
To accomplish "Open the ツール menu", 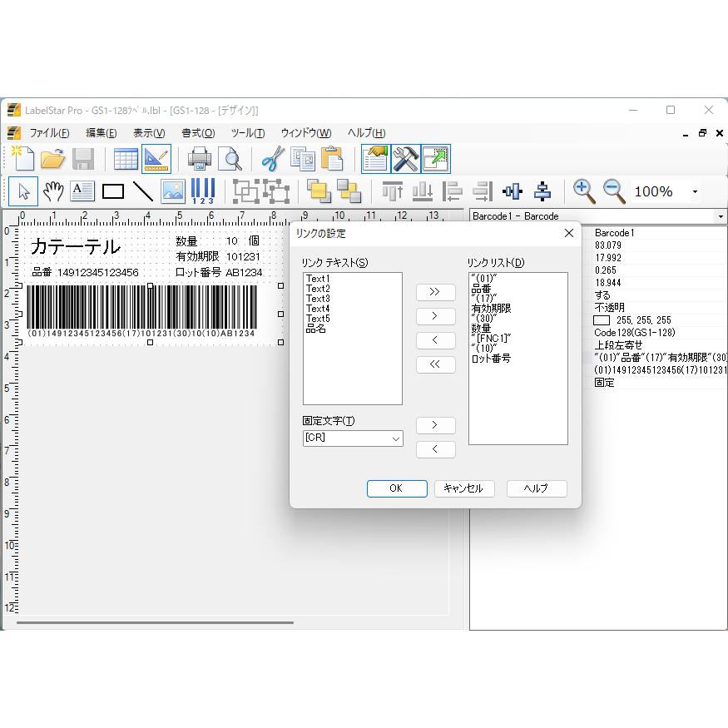I will coord(248,132).
